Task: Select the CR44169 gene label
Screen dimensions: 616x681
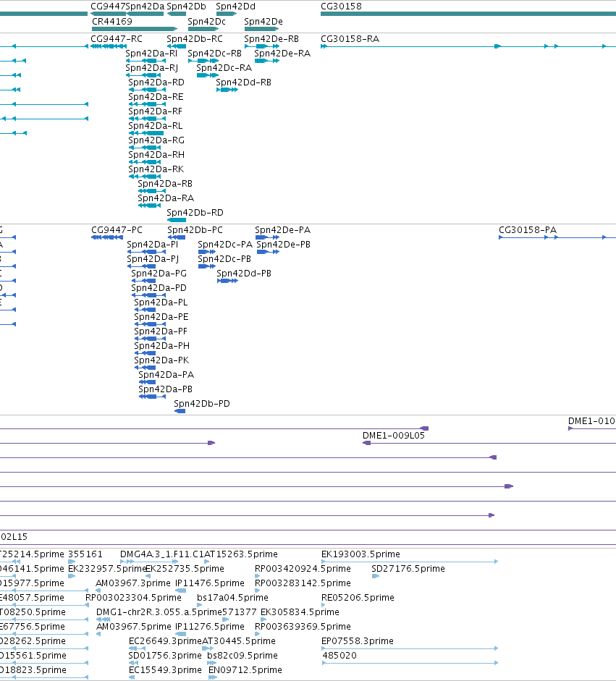Action: tap(112, 21)
